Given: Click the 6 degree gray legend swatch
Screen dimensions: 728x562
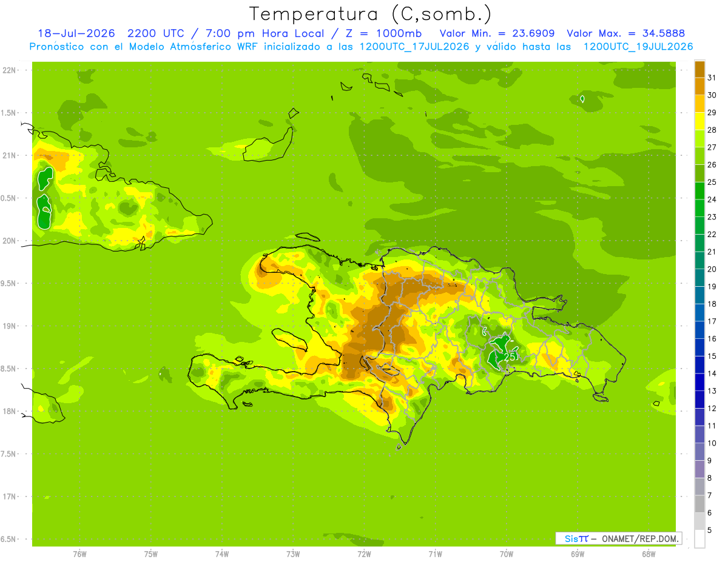Looking at the screenshot, I should 699,504.
